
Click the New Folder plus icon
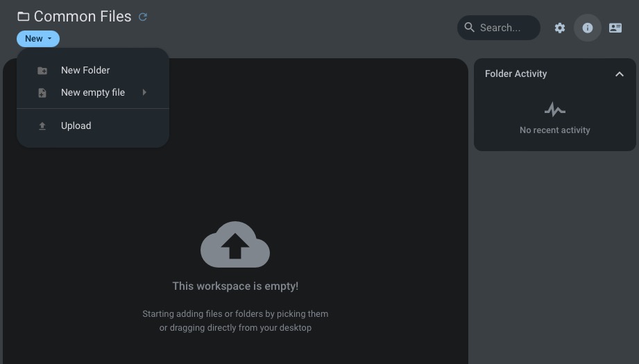tap(42, 71)
